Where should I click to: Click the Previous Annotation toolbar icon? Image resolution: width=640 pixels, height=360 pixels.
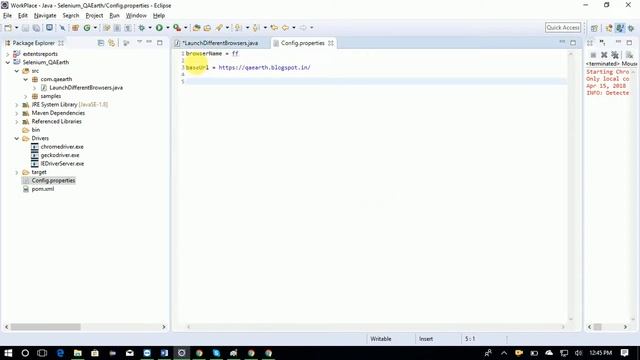(x=256, y=28)
